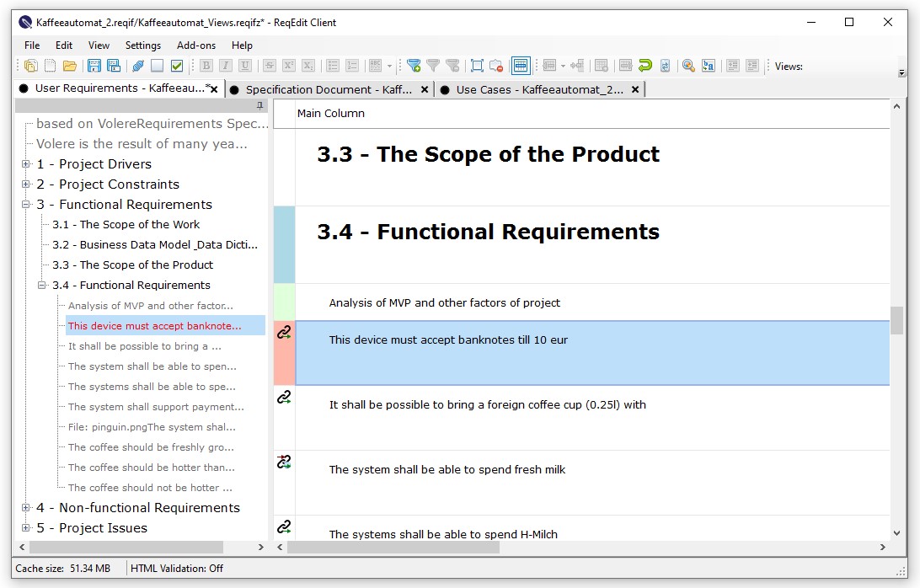This screenshot has width=920, height=588.
Task: Click the link icon beside the fresh milk requirement
Action: (x=284, y=462)
